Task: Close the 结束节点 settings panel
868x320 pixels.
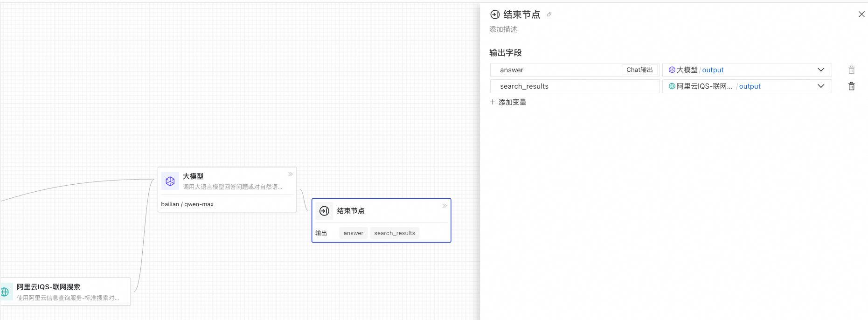Action: click(861, 14)
